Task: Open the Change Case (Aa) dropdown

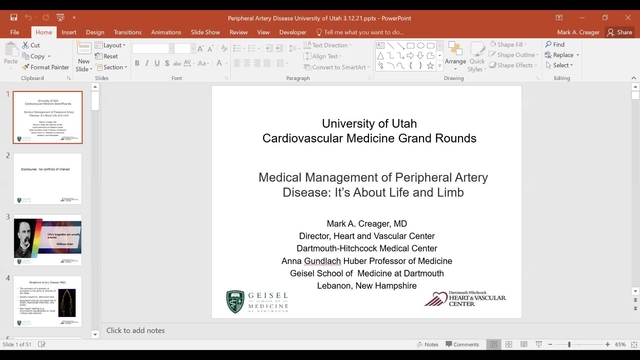Action: pyautogui.click(x=203, y=63)
